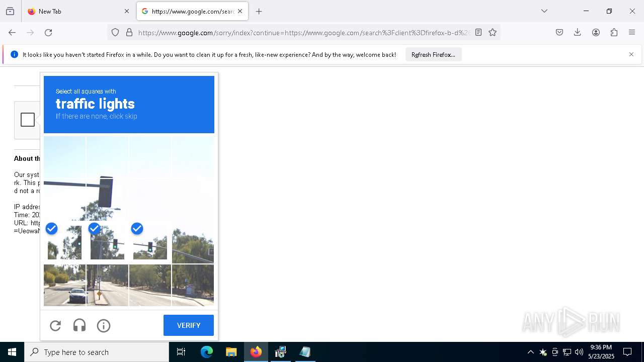Viewport: 644px width, 362px height.
Task: Open the volume control in tray
Action: [x=579, y=352]
